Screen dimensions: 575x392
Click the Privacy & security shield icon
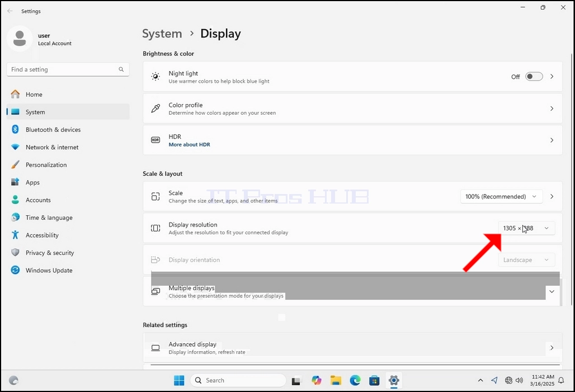pos(15,253)
